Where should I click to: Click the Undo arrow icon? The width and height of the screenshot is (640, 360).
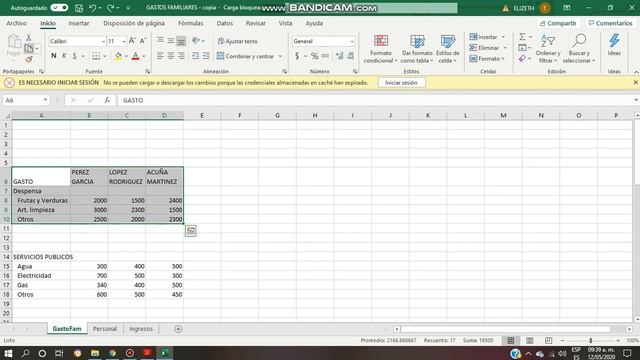coord(92,8)
